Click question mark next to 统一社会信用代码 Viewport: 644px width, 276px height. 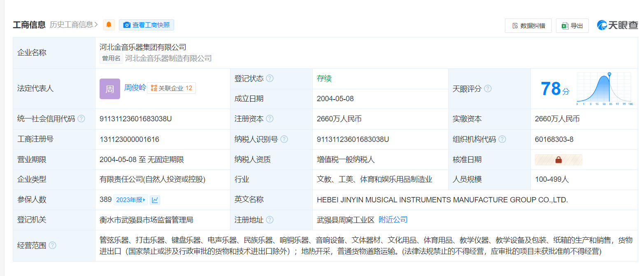pyautogui.click(x=81, y=119)
